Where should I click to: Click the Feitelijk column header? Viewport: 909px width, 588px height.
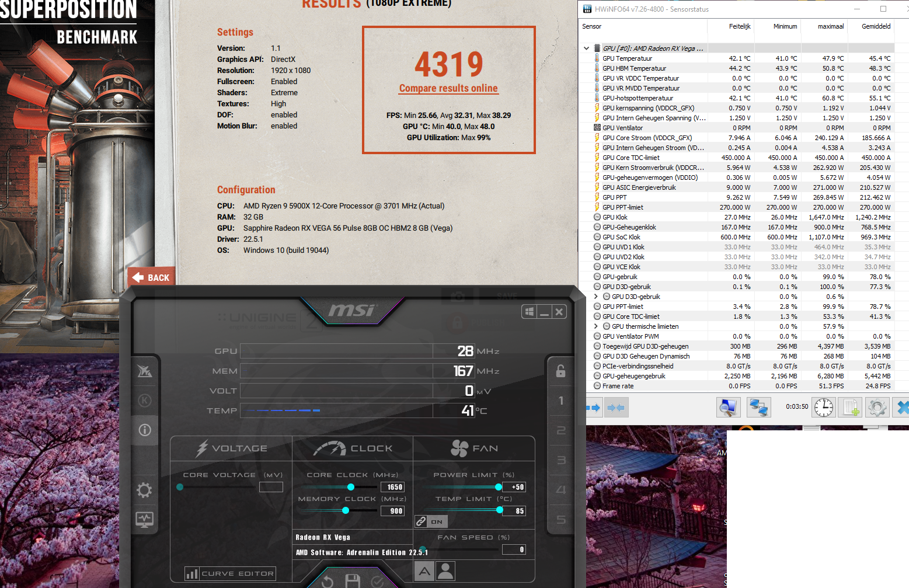[731, 26]
